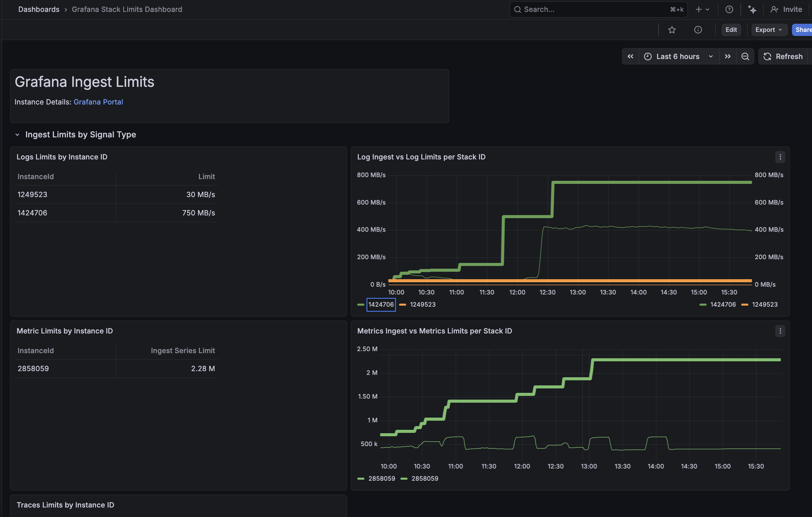
Task: Open the Grafana Assistant sparkle icon
Action: [752, 9]
